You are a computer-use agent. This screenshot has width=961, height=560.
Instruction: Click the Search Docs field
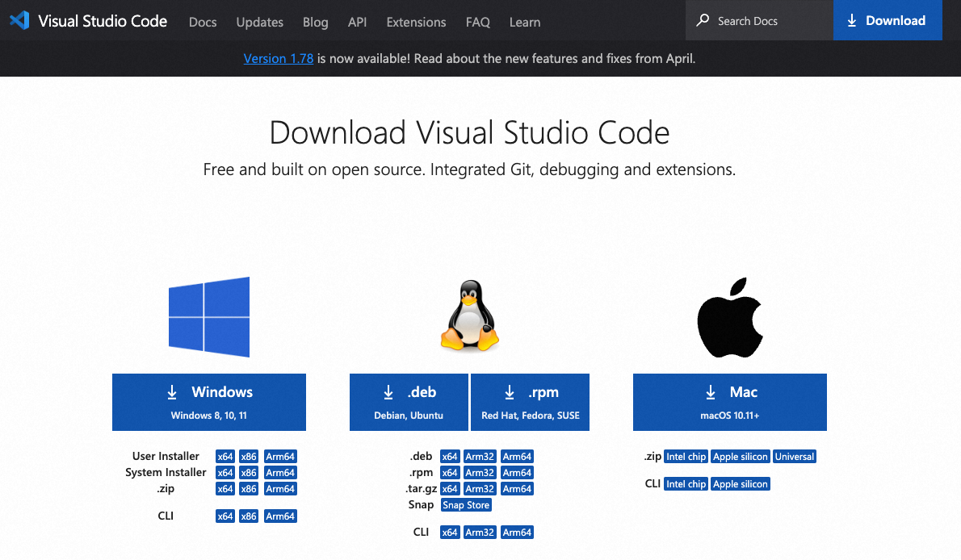759,20
